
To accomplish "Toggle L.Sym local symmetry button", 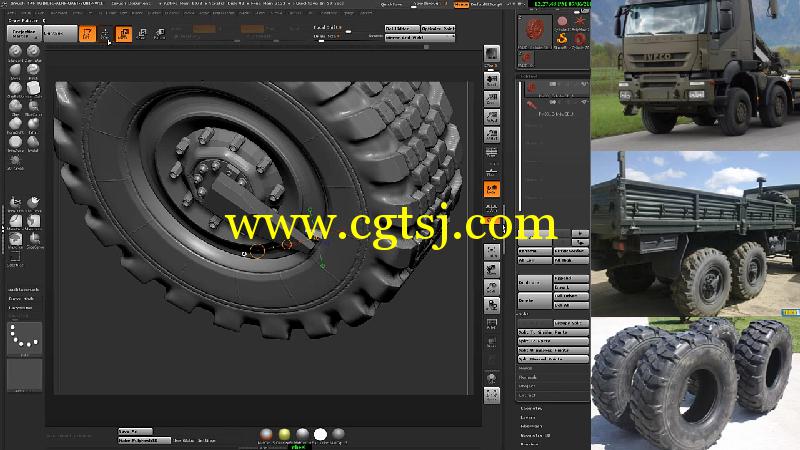I will 492,207.
